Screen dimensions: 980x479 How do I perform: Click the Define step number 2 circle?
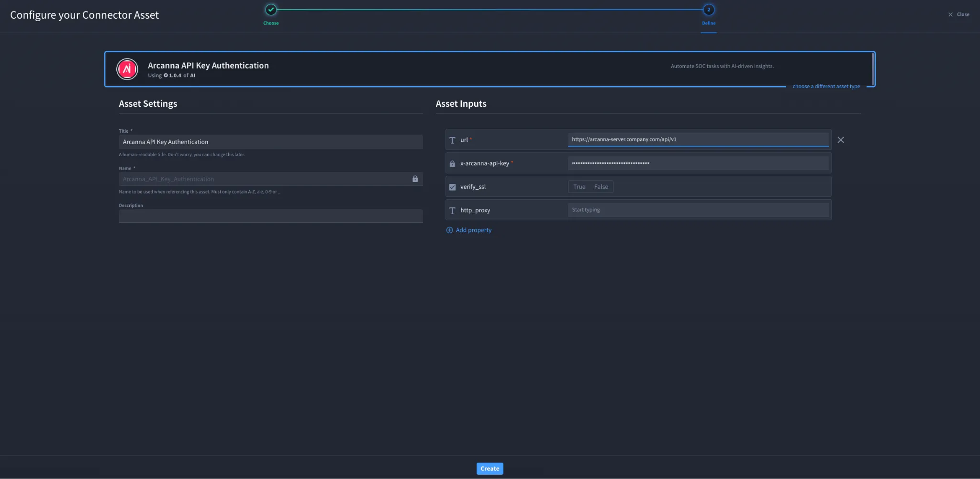(709, 10)
